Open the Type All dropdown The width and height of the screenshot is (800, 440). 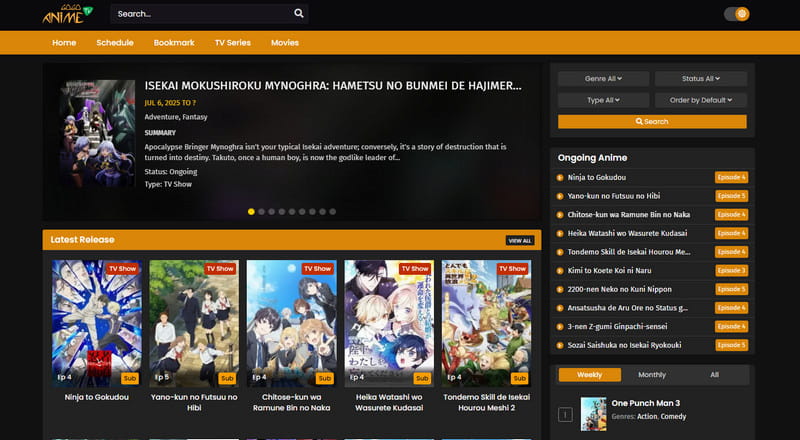pos(603,100)
